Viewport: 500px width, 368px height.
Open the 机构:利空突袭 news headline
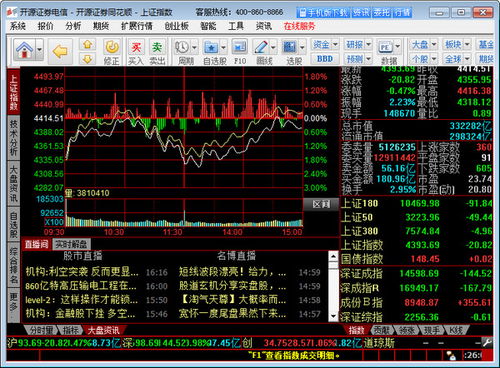point(82,272)
